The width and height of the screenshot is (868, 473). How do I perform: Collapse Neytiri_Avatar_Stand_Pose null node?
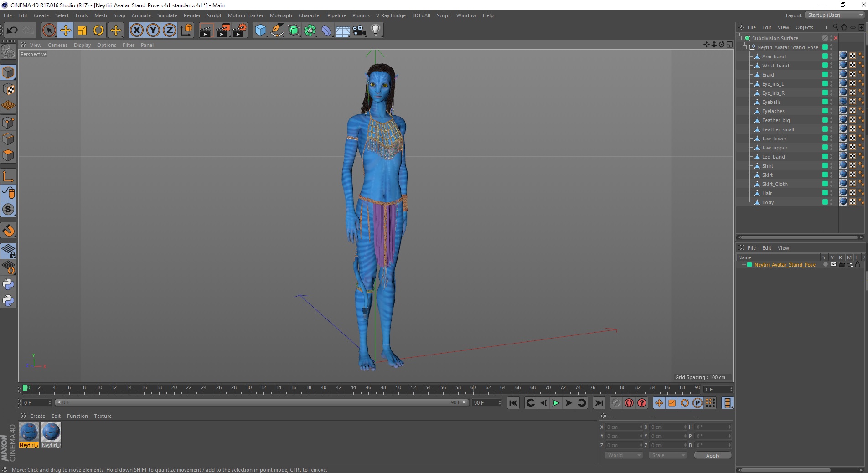pos(745,47)
